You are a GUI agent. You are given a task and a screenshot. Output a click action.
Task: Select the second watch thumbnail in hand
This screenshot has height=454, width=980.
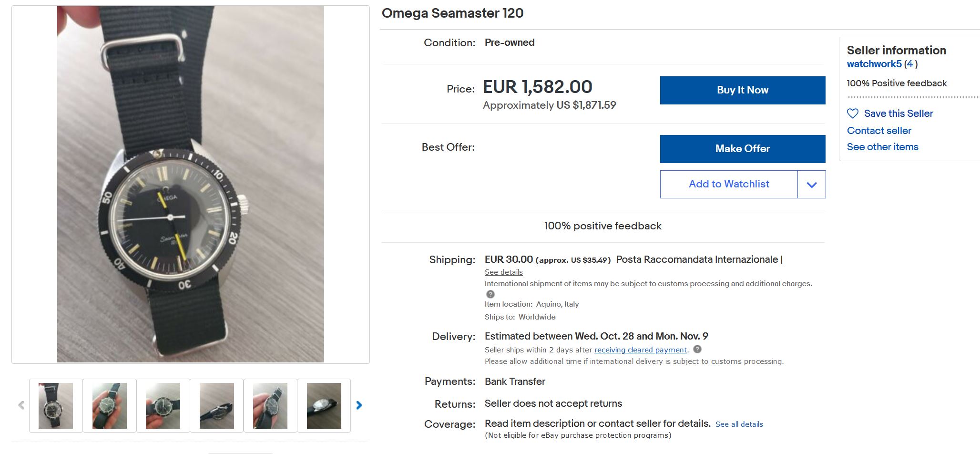coord(110,406)
